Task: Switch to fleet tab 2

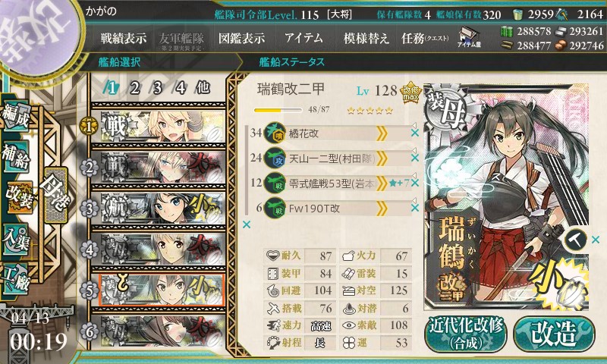Action: pos(135,88)
